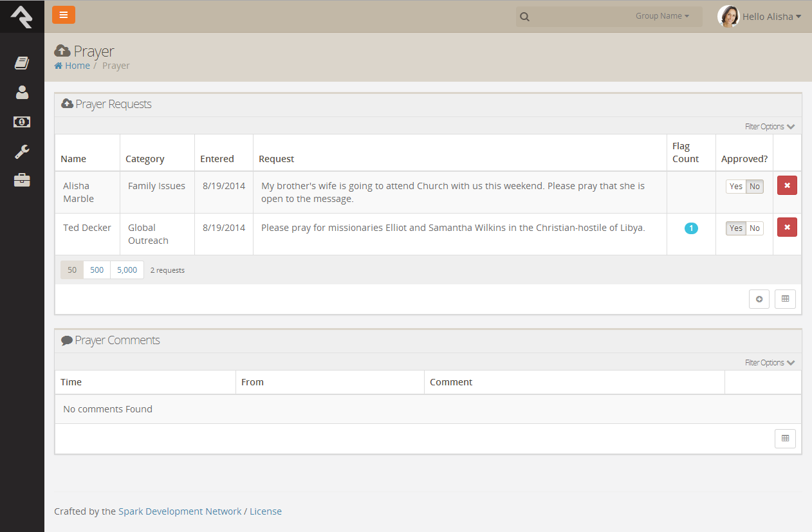
Task: Delete Alisha Marble's prayer request
Action: click(787, 185)
